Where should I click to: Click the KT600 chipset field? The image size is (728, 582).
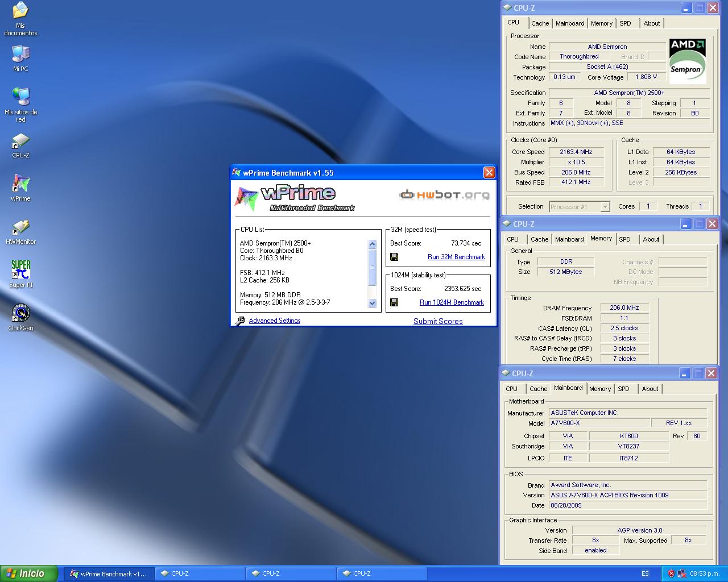point(629,436)
